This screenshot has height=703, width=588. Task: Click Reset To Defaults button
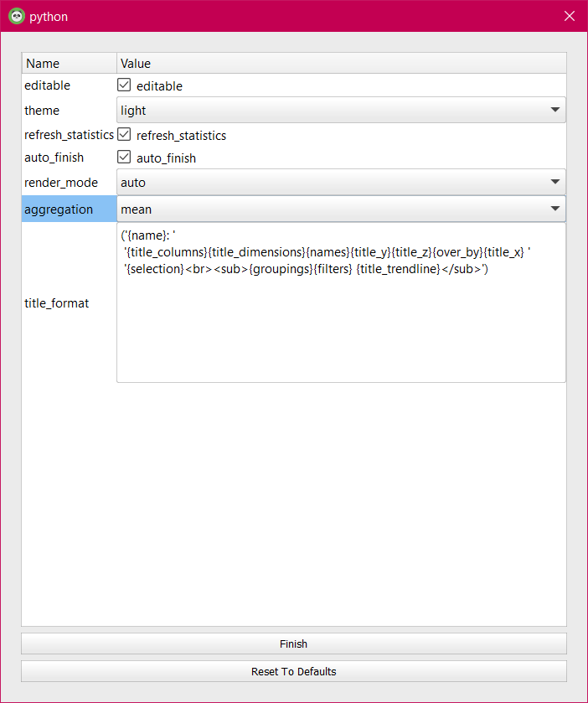[294, 671]
